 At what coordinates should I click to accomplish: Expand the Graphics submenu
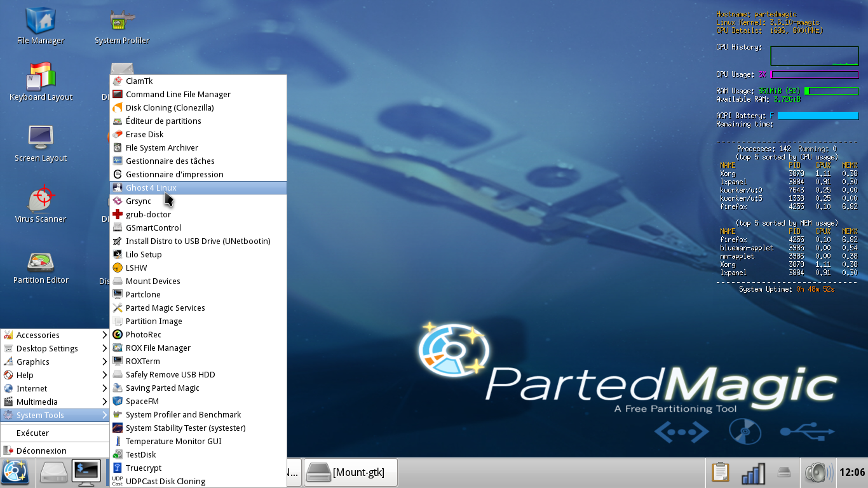point(55,362)
